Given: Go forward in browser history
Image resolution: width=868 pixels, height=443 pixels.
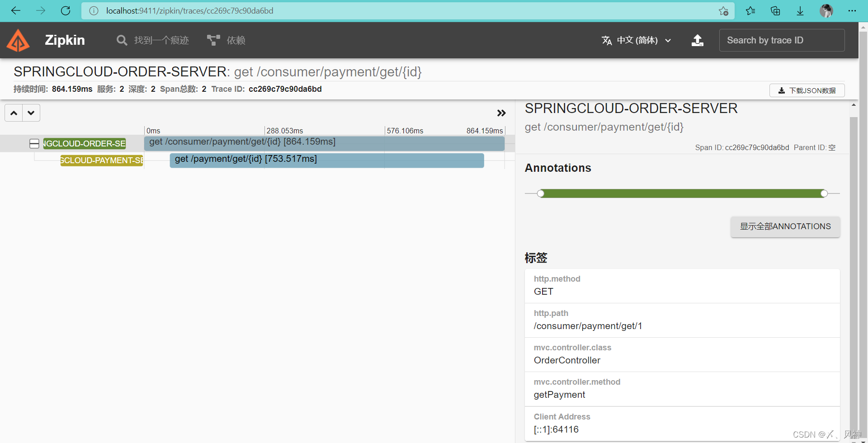Looking at the screenshot, I should [41, 11].
